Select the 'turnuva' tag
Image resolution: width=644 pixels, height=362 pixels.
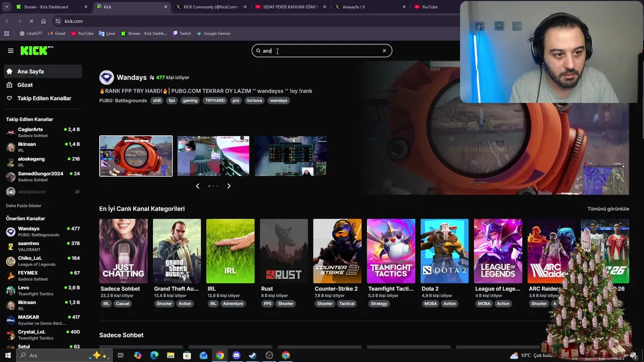click(255, 101)
